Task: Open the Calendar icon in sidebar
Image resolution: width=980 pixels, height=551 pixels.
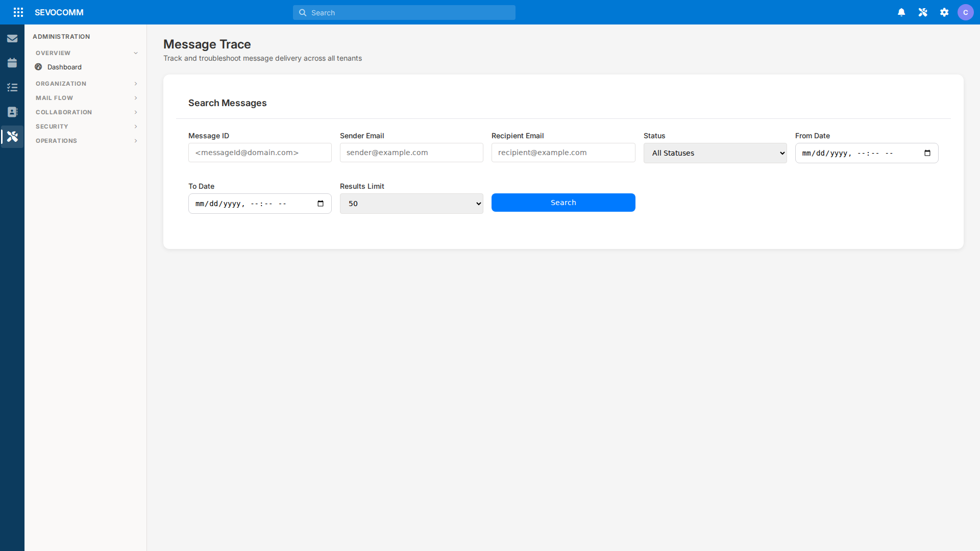Action: tap(12, 63)
